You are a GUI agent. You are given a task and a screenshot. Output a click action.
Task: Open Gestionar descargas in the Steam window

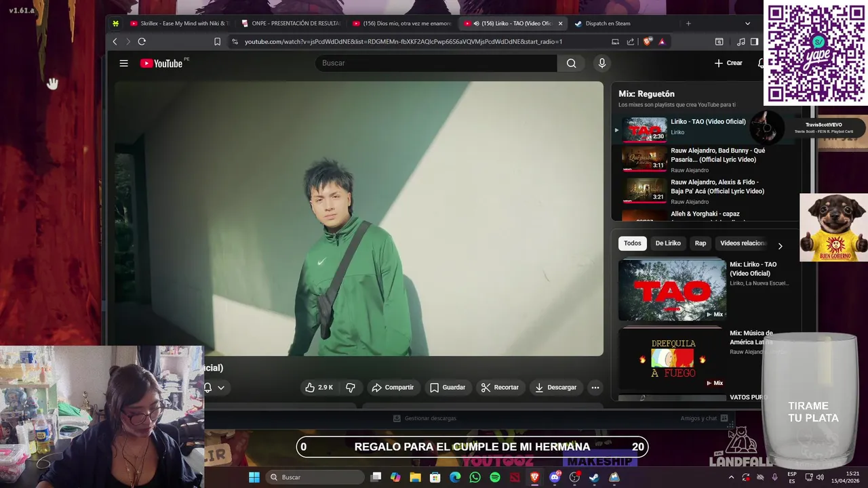425,418
